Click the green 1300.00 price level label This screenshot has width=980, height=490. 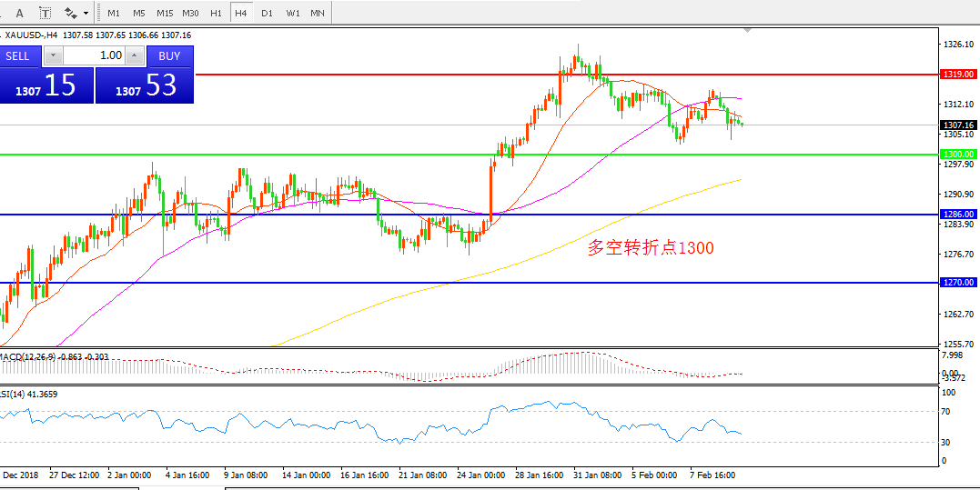(x=959, y=155)
